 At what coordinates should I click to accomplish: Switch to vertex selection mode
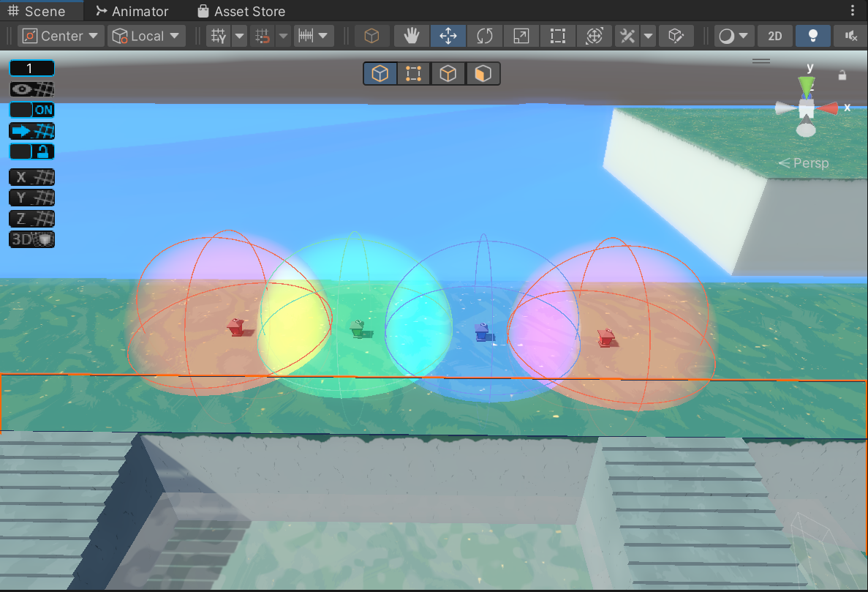(x=413, y=74)
